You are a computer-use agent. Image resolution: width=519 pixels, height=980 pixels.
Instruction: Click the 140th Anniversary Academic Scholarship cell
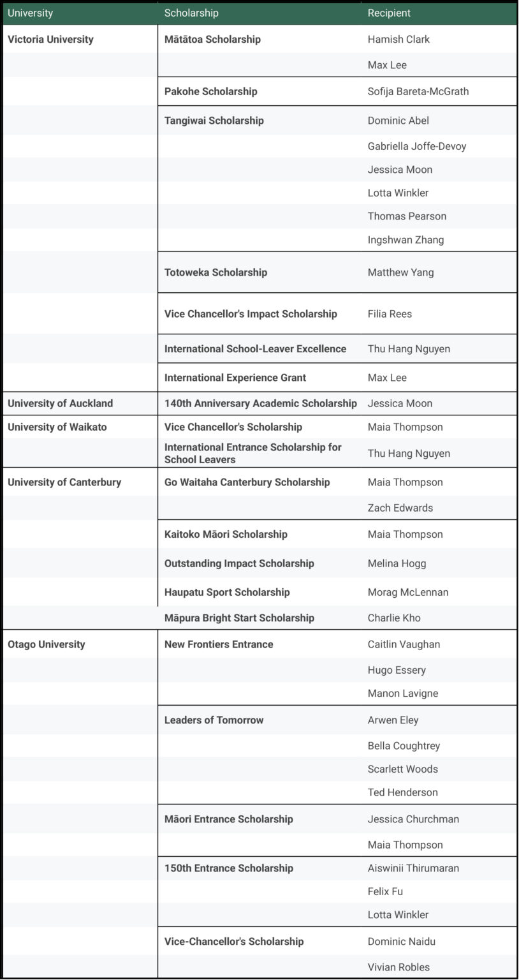pos(260,403)
